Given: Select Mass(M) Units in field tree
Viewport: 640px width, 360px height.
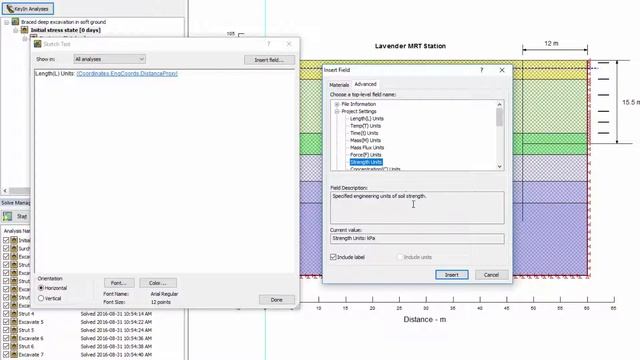Looking at the screenshot, I should pos(365,140).
